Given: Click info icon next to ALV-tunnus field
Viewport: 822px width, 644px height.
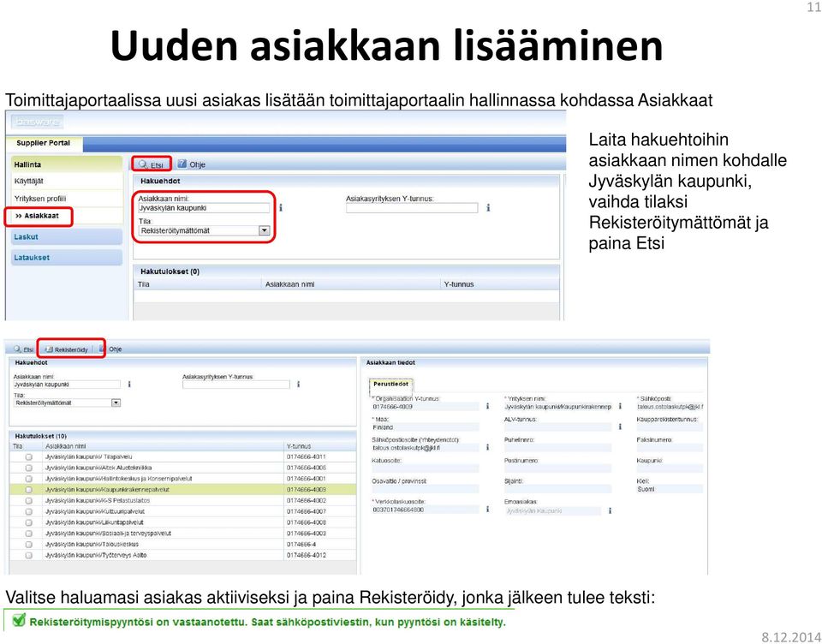Looking at the screenshot, I should coord(620,426).
